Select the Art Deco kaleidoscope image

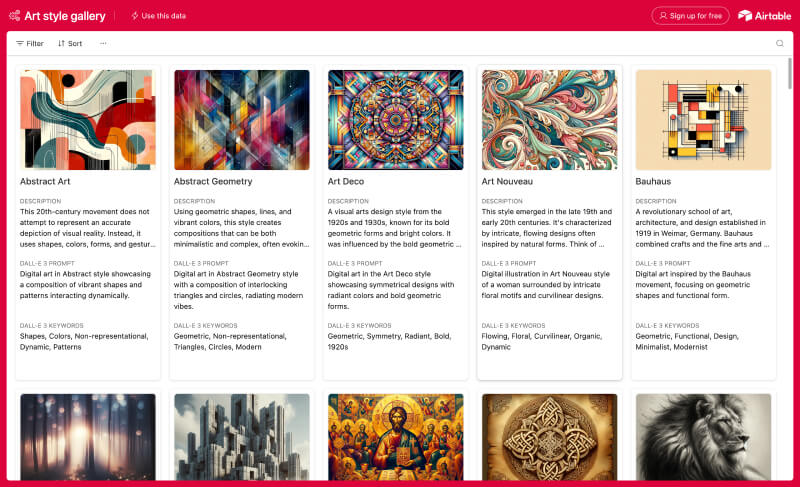[x=396, y=119]
